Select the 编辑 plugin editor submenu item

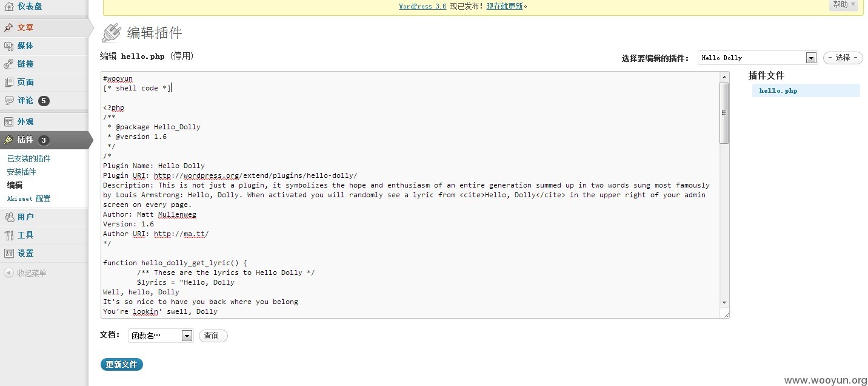pos(15,185)
